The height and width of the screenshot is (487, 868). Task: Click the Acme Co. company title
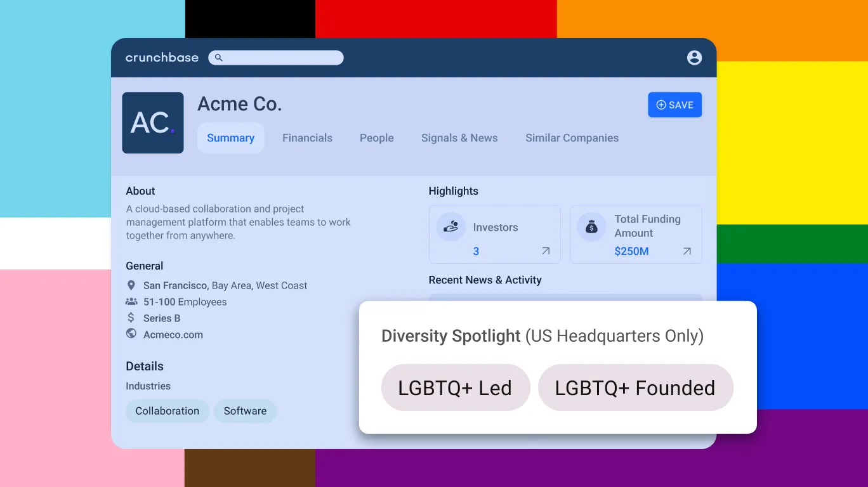pyautogui.click(x=239, y=104)
